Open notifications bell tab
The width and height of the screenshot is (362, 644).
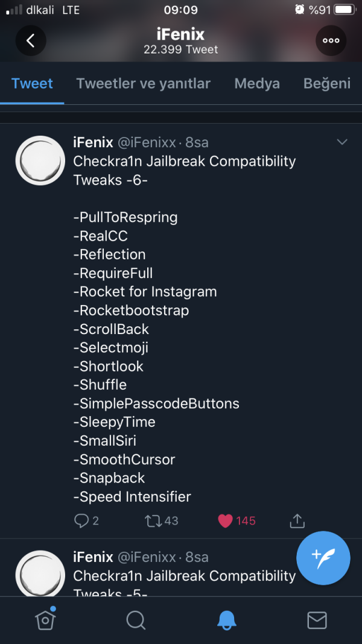click(x=227, y=620)
